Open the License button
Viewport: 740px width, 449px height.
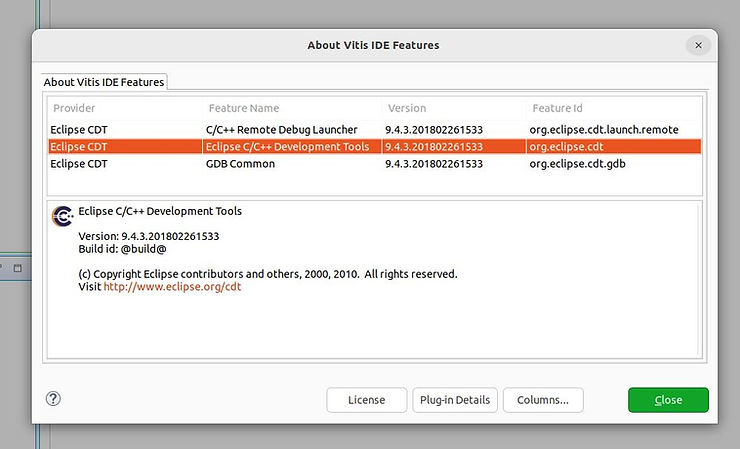[x=366, y=400]
